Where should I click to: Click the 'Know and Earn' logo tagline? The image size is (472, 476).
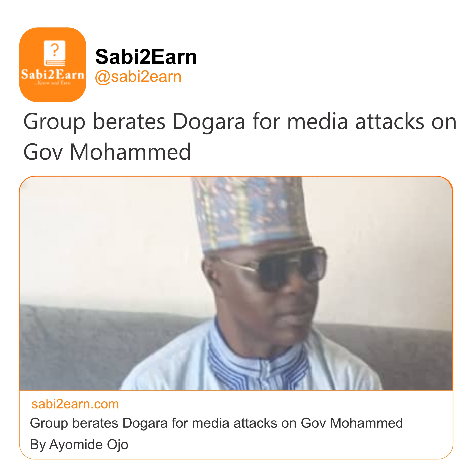point(52,83)
